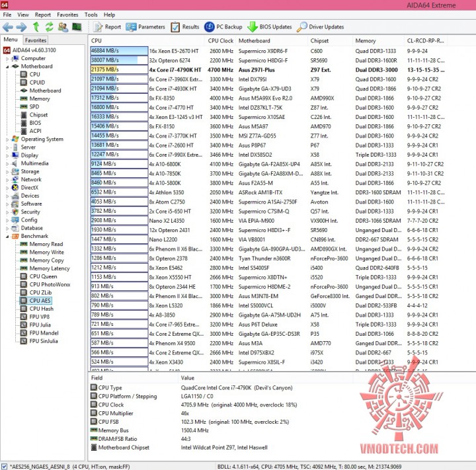Click the Software tree icon

pyautogui.click(x=15, y=204)
